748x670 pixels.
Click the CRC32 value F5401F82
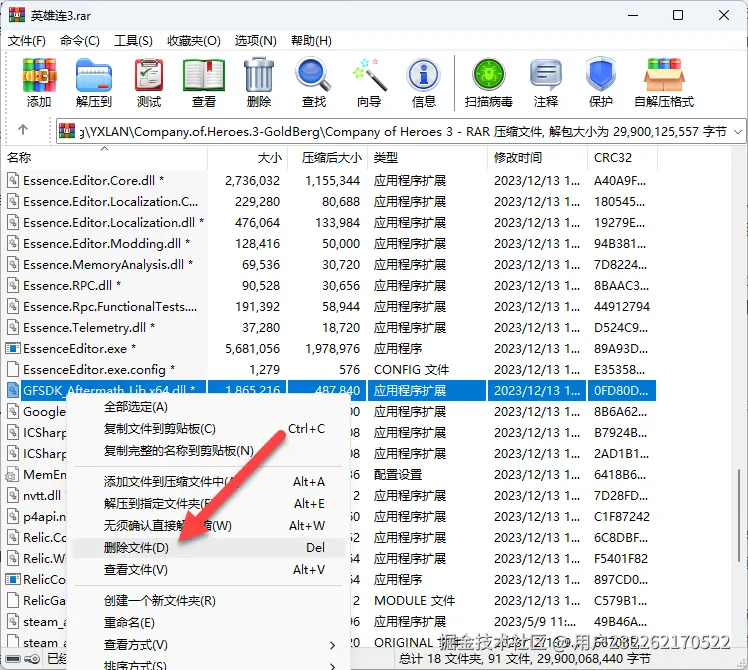[622, 558]
